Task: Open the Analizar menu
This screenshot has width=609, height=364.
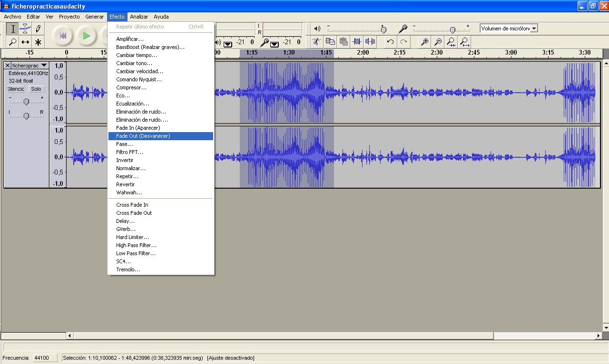Action: [138, 17]
